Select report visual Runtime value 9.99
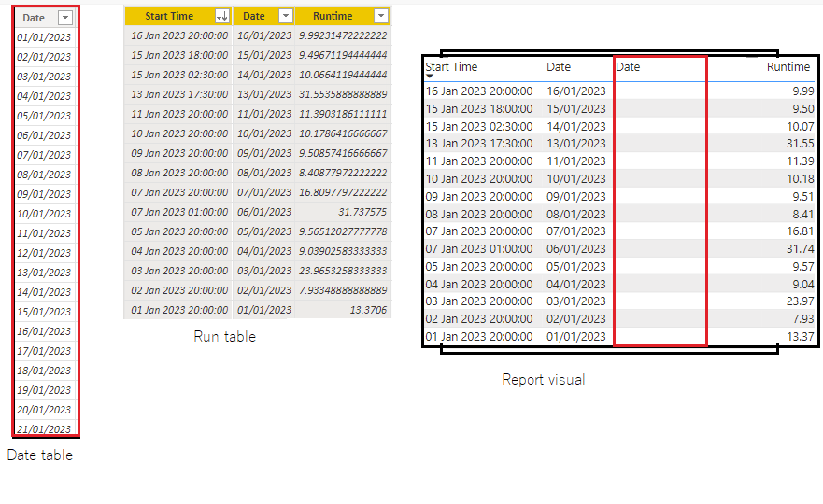The width and height of the screenshot is (823, 504). pyautogui.click(x=803, y=91)
